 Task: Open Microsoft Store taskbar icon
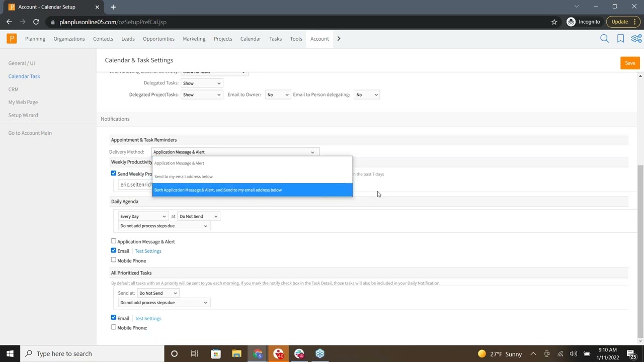tap(215, 353)
